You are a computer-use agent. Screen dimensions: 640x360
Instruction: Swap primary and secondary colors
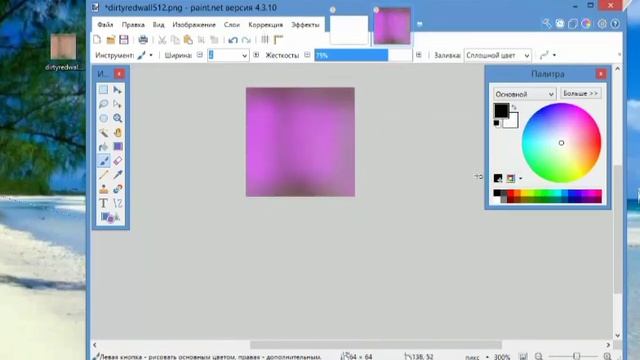click(x=514, y=107)
